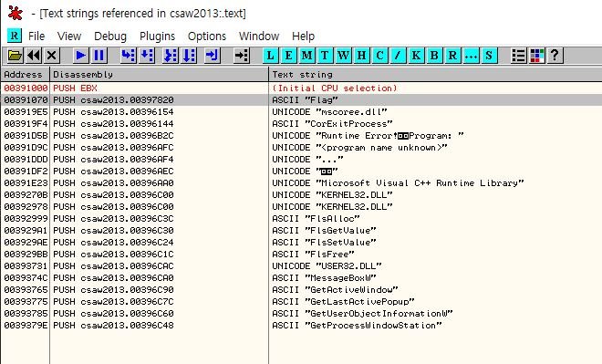Select the UNICODE "USER32.DLL" row
602x364 pixels.
point(301,265)
